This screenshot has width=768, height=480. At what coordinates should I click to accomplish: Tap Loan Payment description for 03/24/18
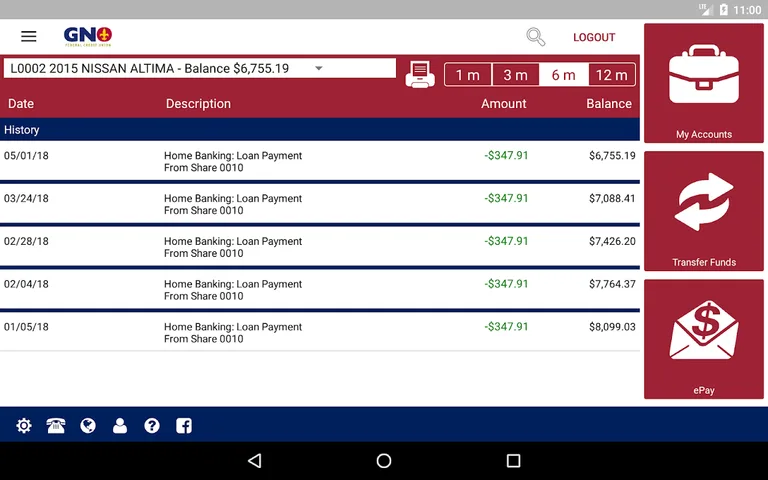[x=233, y=204]
